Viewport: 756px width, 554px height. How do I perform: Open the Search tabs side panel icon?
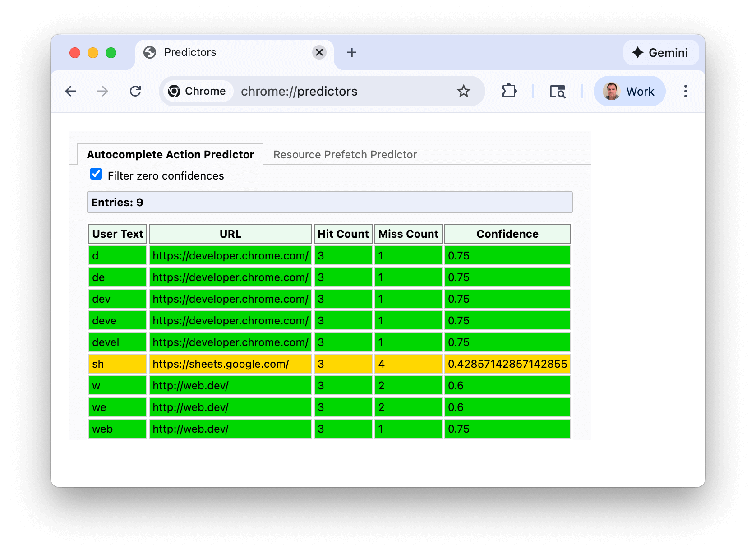tap(557, 91)
